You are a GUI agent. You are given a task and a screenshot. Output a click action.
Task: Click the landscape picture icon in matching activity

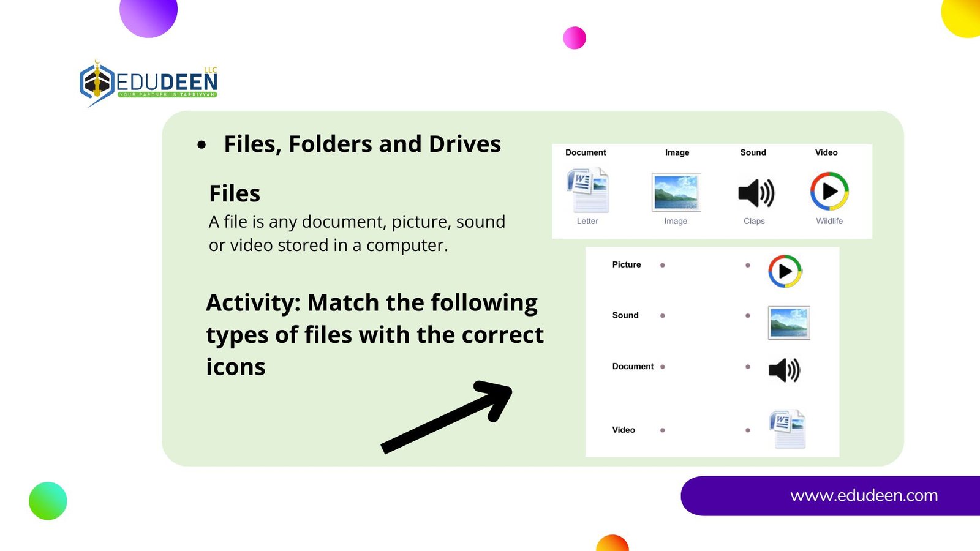[x=789, y=323]
